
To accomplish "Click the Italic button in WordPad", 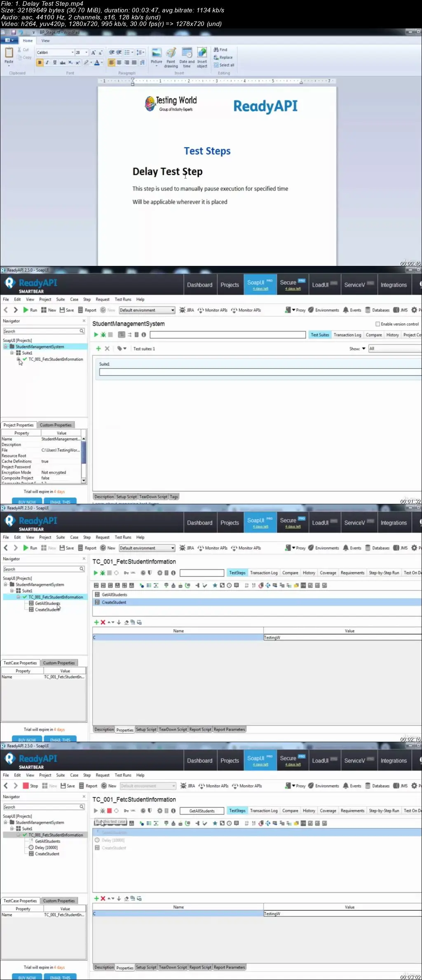I will click(x=47, y=63).
